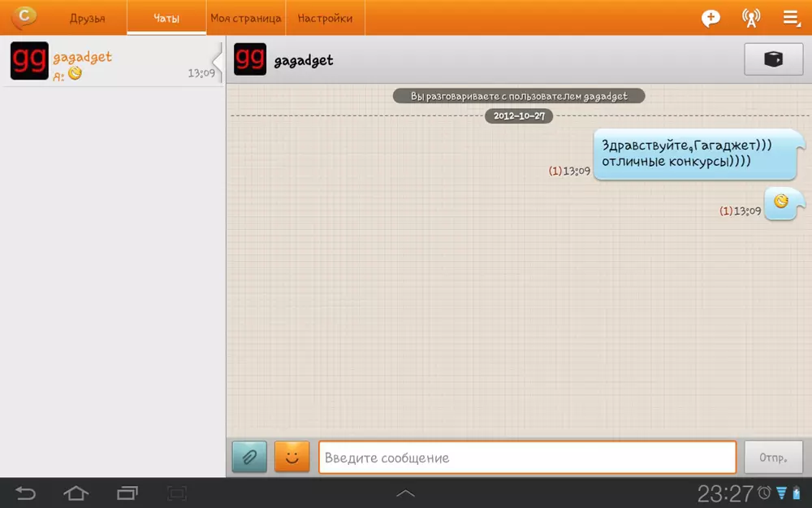812x508 pixels.
Task: Focus the Введите сообщение input field
Action: [x=527, y=458]
